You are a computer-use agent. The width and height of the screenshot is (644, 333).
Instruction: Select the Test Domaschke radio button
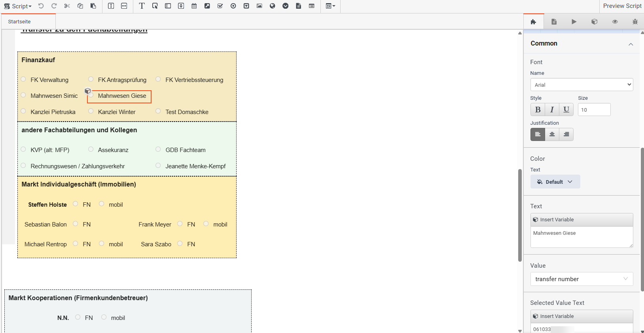[158, 111]
